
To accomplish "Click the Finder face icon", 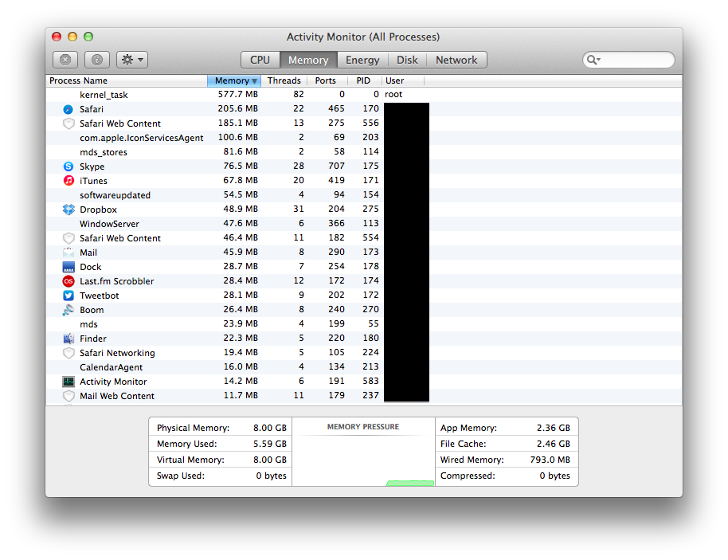I will click(68, 339).
